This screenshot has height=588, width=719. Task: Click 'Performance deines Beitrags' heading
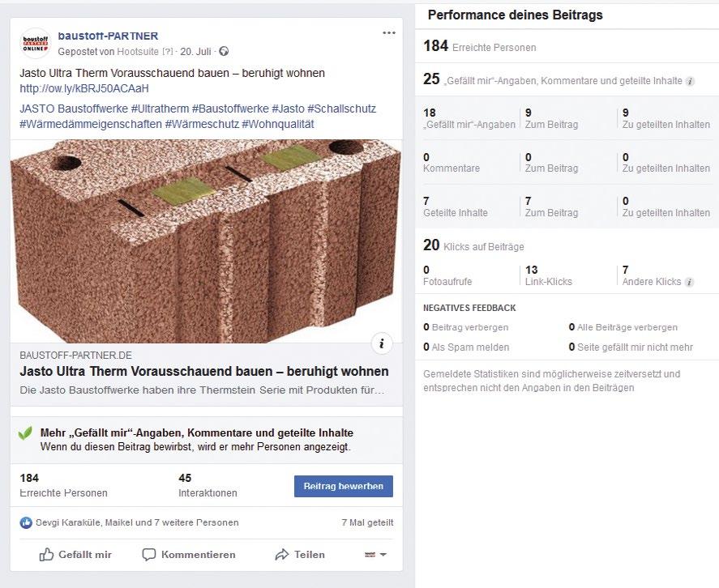pyautogui.click(x=515, y=15)
